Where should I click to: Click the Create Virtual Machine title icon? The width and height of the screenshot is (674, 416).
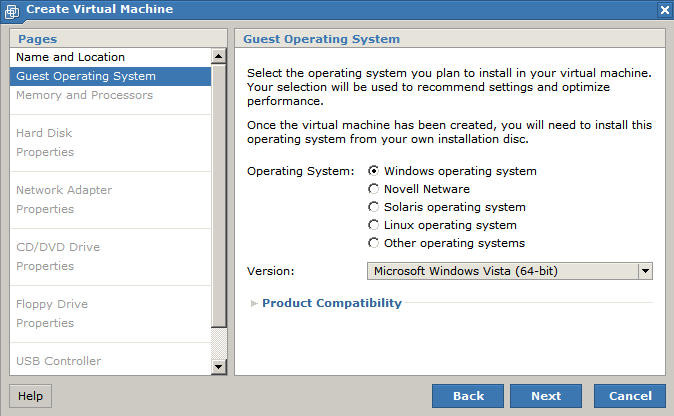12,11
